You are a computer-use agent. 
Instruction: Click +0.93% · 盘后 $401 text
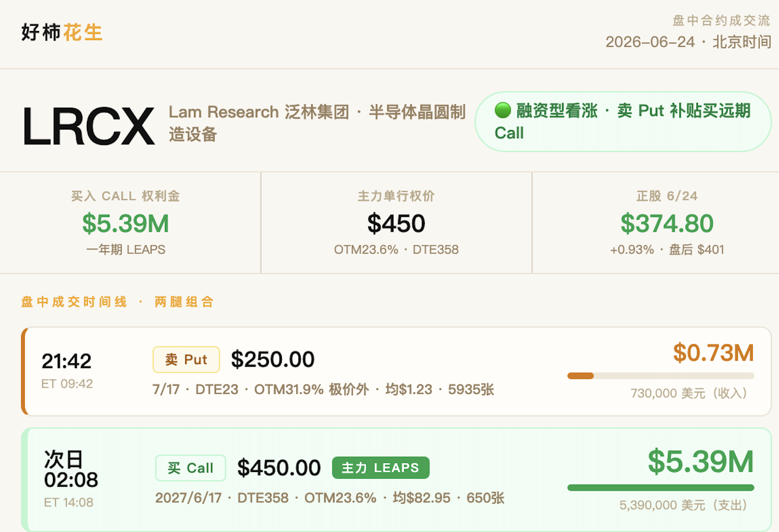[667, 249]
